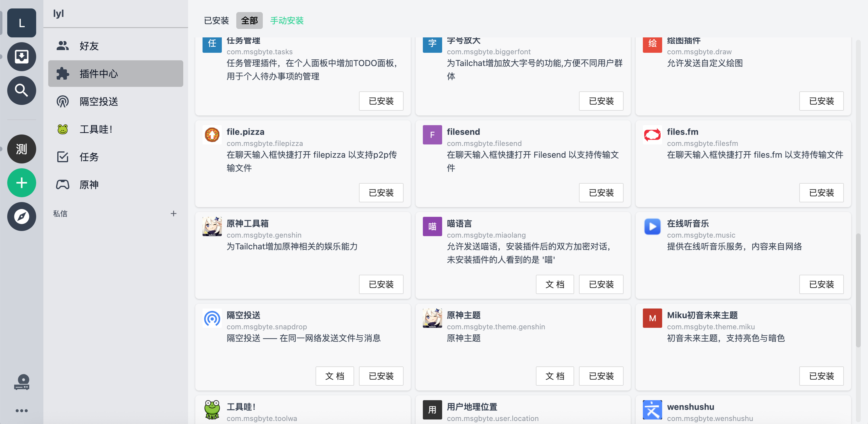
Task: Add a new direct message with plus
Action: [174, 213]
